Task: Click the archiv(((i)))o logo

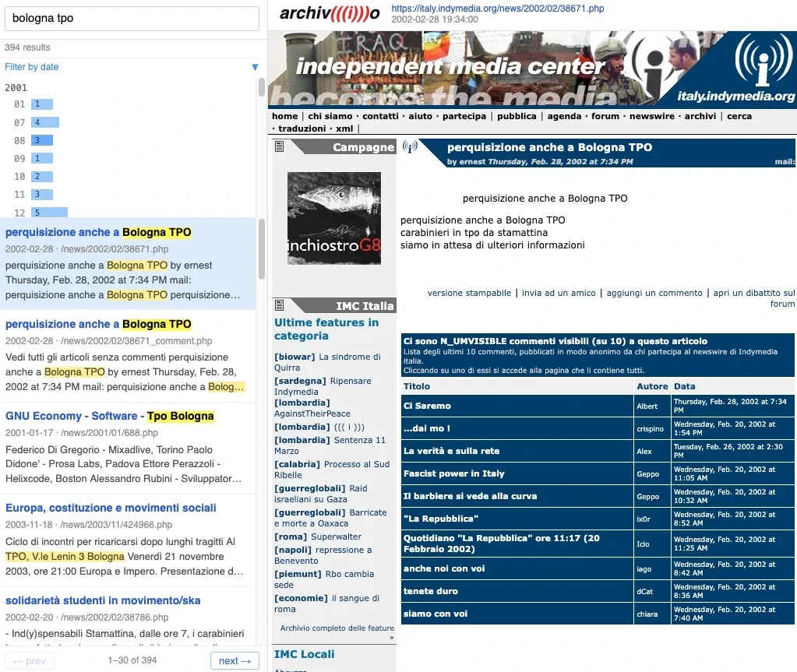Action: coord(330,13)
